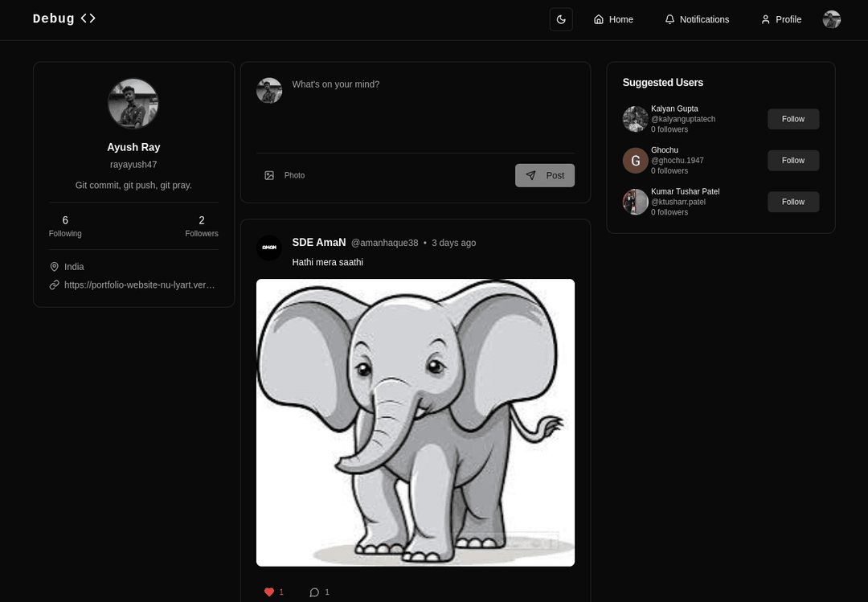868x602 pixels.
Task: Click SDE AmaN's post avatar icon
Action: [x=269, y=248]
